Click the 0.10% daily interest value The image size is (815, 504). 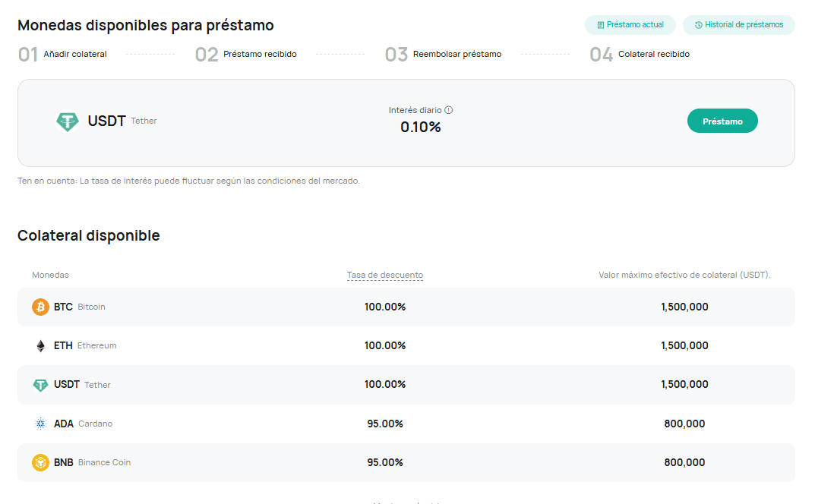(x=421, y=128)
